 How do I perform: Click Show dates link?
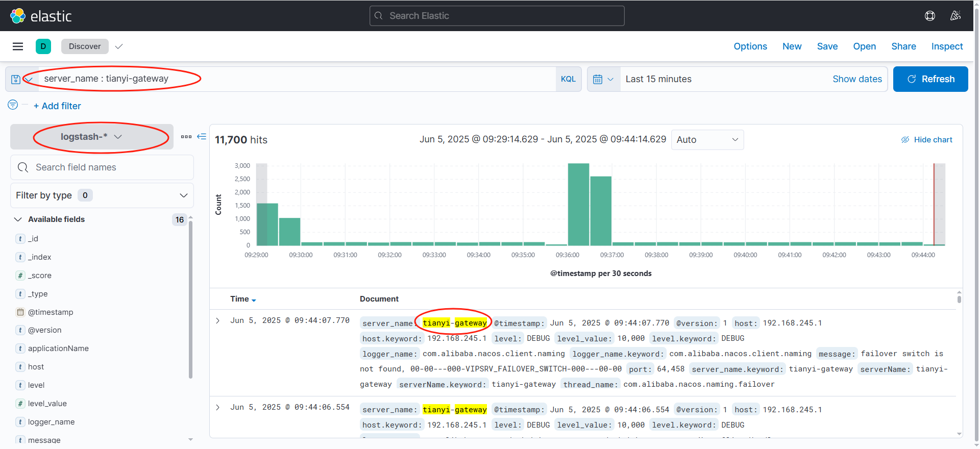click(x=857, y=79)
